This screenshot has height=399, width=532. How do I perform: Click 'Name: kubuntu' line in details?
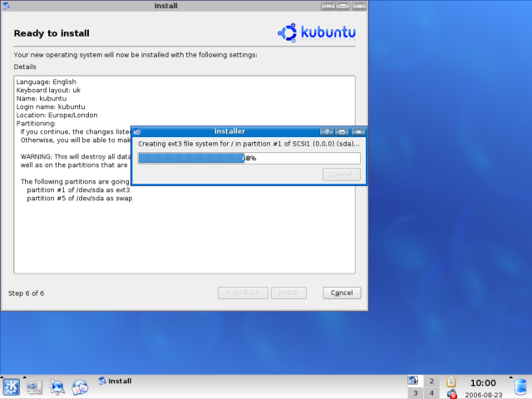[42, 98]
